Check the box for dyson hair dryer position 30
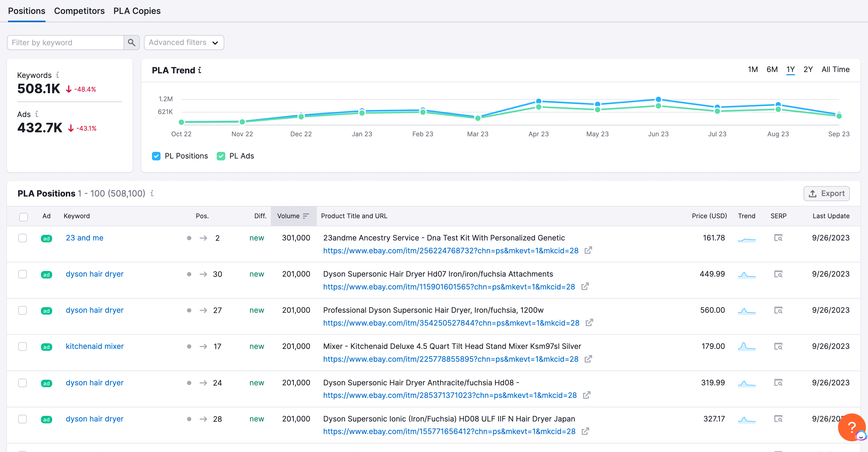Viewport: 868px width, 452px height. tap(22, 274)
